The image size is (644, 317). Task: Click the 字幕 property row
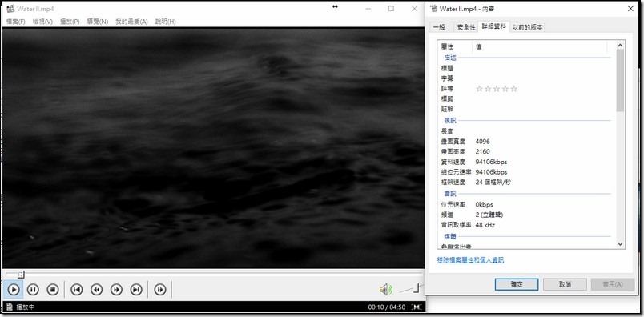tap(526, 78)
